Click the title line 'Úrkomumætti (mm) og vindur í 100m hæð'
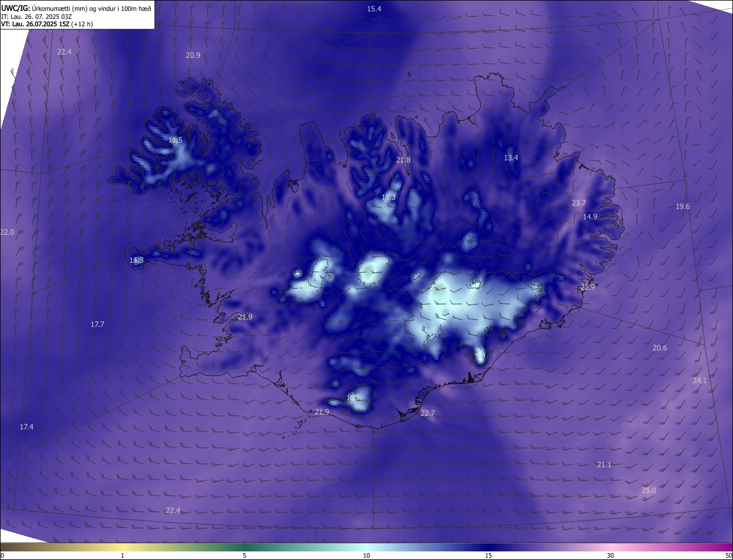Image resolution: width=733 pixels, height=560 pixels. (x=91, y=9)
